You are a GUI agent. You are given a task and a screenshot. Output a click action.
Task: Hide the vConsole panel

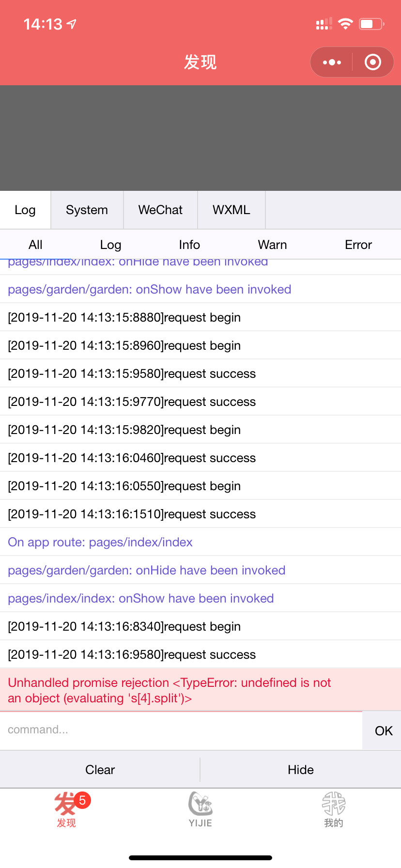(300, 770)
